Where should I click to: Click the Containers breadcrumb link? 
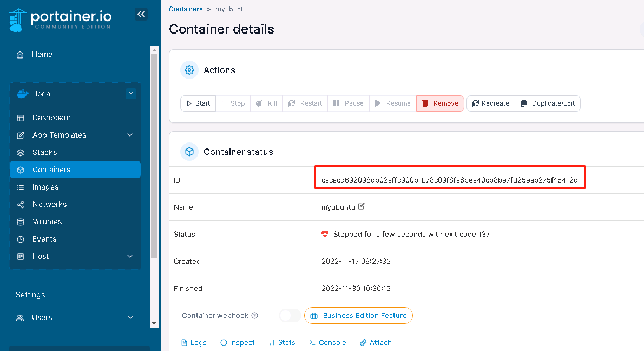(x=186, y=9)
